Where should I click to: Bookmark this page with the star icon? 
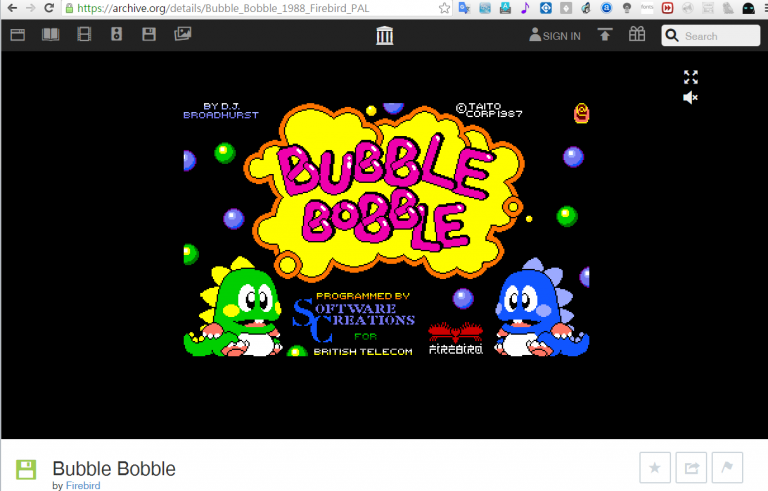(444, 8)
